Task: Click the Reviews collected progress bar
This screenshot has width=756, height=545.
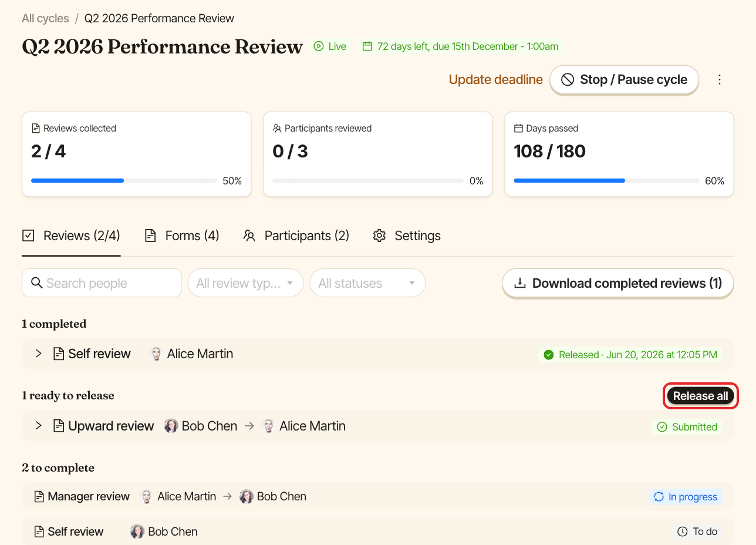Action: (124, 181)
